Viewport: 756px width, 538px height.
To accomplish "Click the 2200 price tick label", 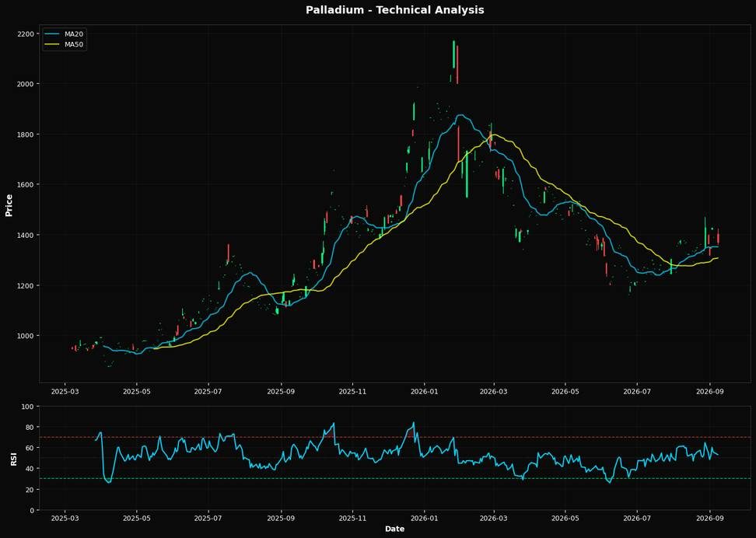I will click(x=25, y=33).
